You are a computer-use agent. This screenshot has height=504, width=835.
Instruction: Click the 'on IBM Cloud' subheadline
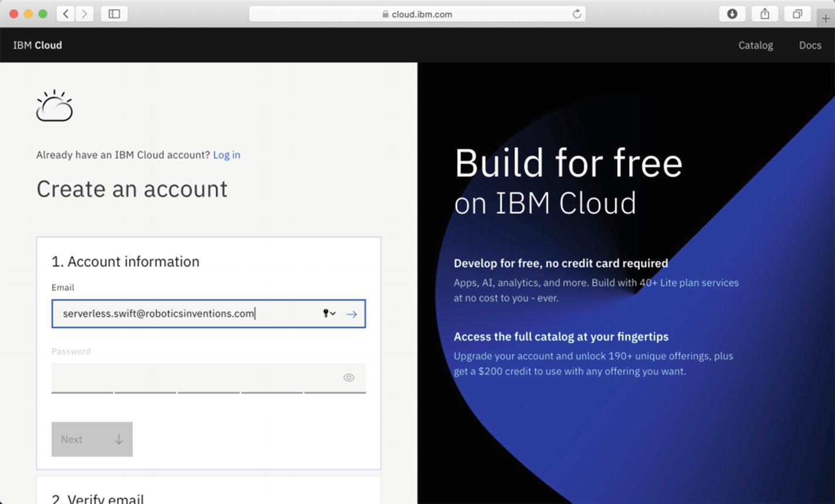tap(545, 203)
